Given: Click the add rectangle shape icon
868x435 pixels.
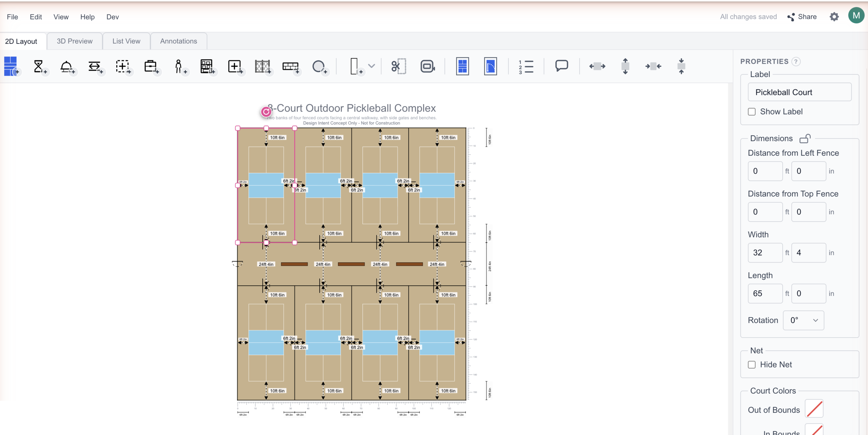Looking at the screenshot, I should coord(356,66).
